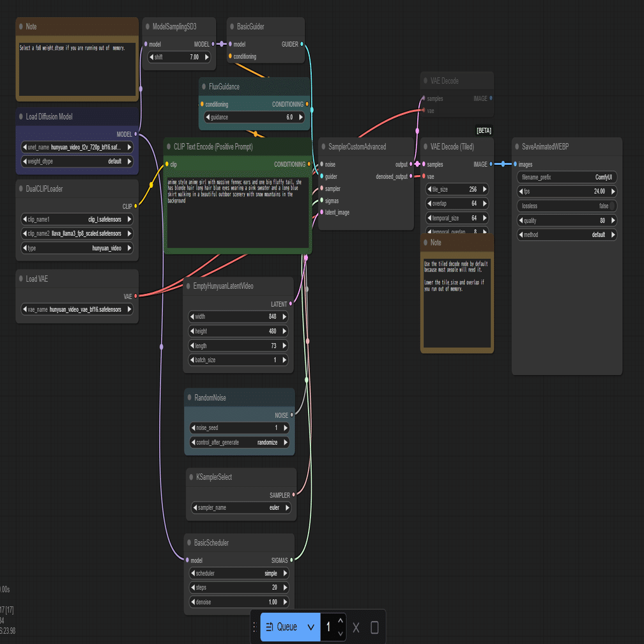The image size is (644, 644).
Task: Collapse the VAE Decode (Tiled) node dot
Action: 425,147
